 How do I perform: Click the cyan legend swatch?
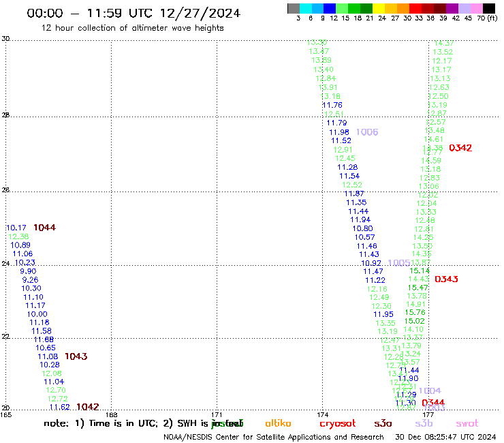306,8
